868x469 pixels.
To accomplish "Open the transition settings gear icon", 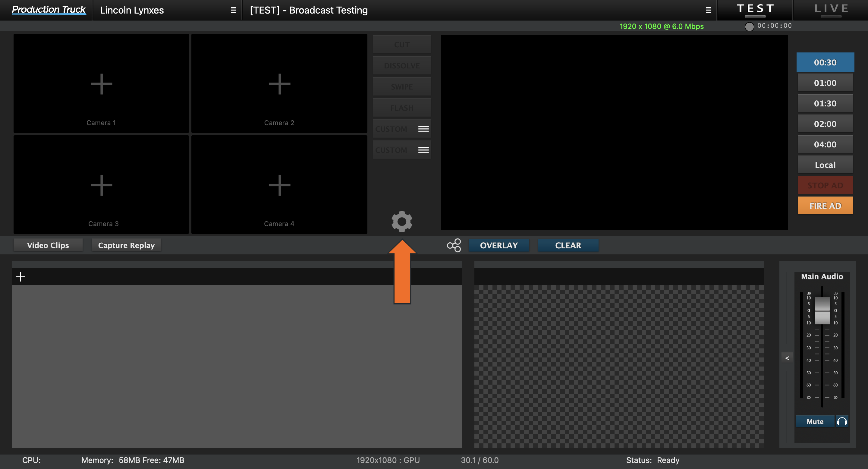I will pos(402,221).
